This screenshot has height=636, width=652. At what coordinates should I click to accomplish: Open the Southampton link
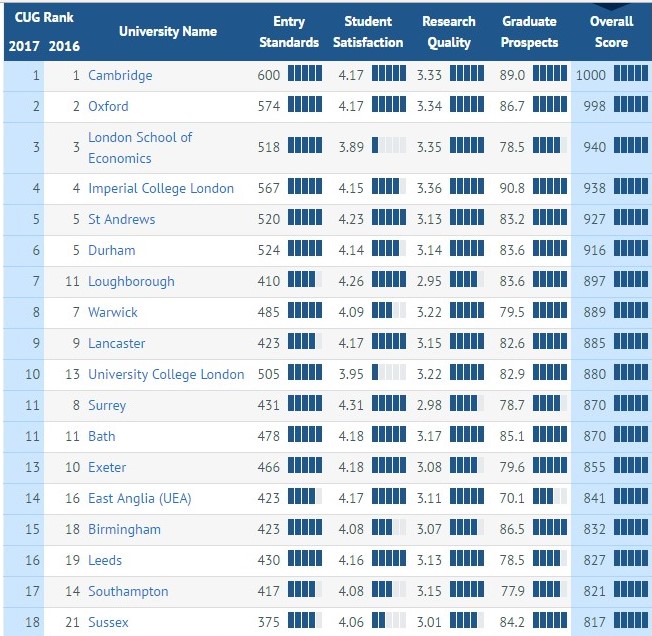point(128,592)
